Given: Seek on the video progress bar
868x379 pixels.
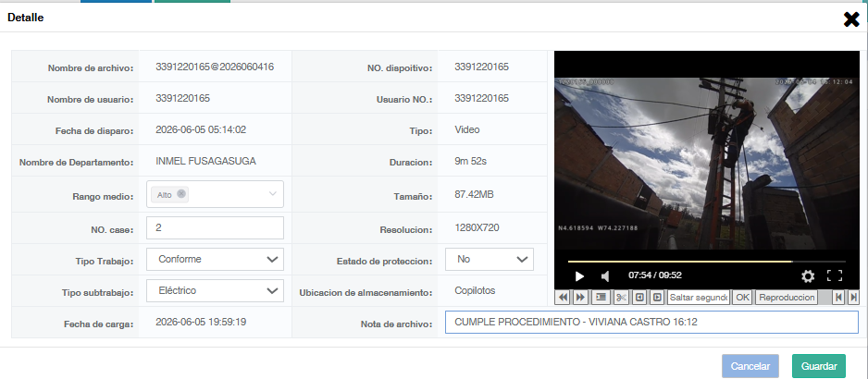Looking at the screenshot, I should (x=706, y=262).
